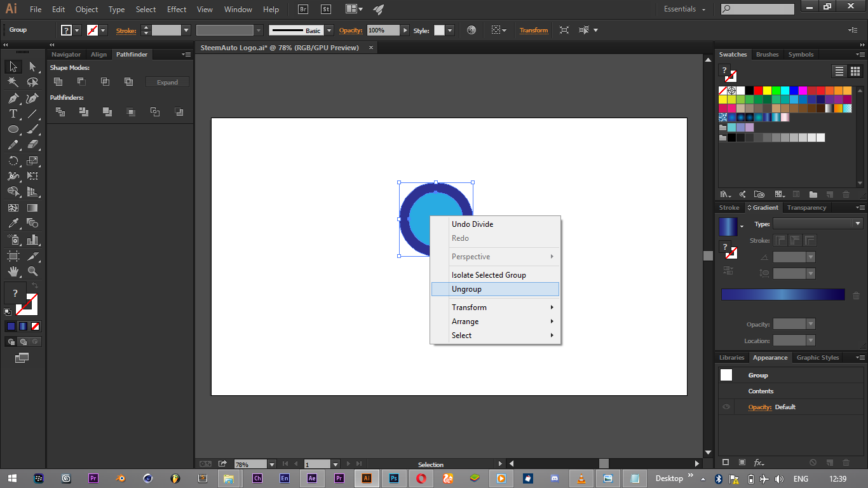Choose the Type tool
The height and width of the screenshot is (488, 868).
click(13, 114)
